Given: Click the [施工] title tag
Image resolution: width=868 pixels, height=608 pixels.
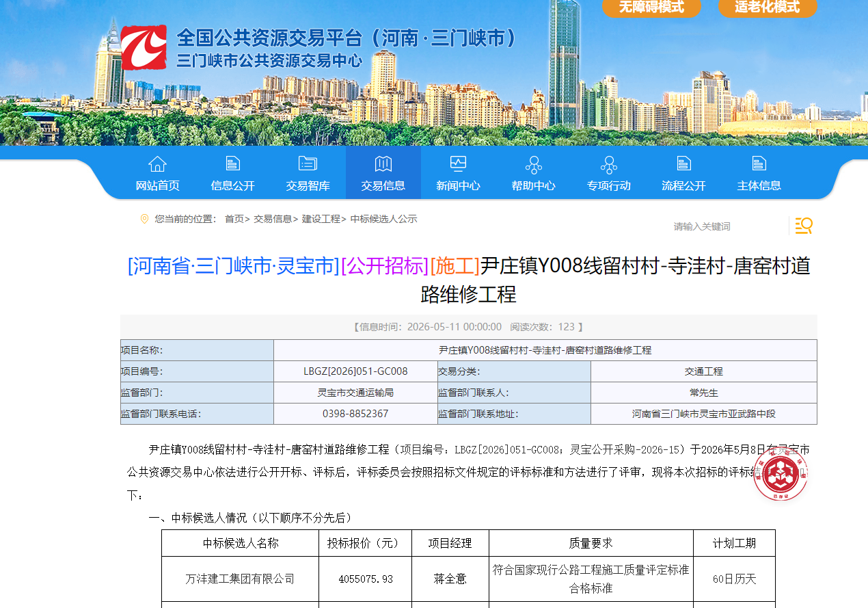Looking at the screenshot, I should (x=455, y=265).
